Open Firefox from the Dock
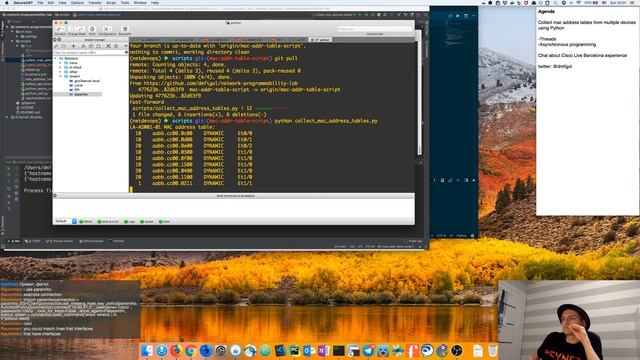The image size is (640, 360). pos(176,351)
